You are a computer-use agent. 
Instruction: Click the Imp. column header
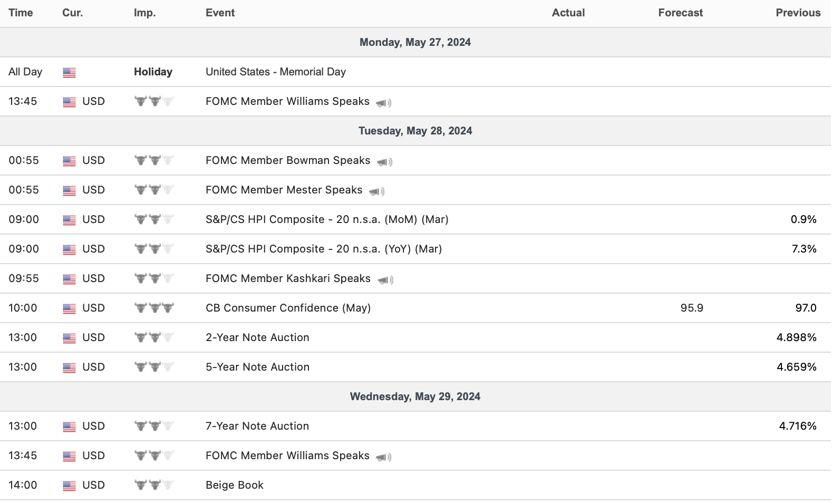coord(144,13)
